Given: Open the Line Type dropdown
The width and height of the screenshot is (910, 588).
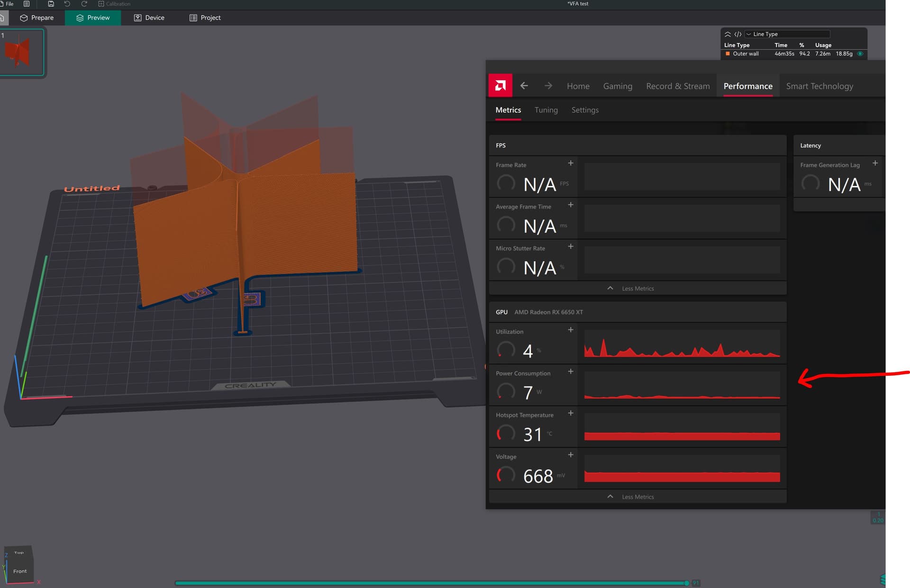Looking at the screenshot, I should coord(787,34).
